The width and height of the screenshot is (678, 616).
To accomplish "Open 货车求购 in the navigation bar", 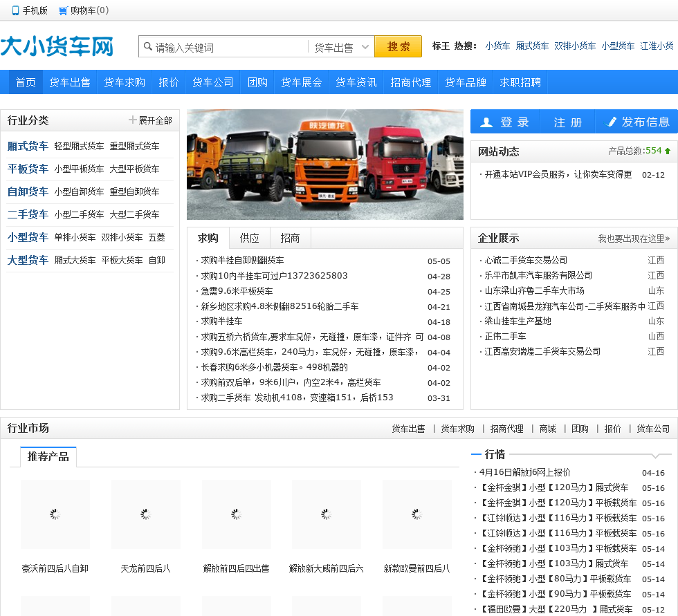I will [x=125, y=82].
